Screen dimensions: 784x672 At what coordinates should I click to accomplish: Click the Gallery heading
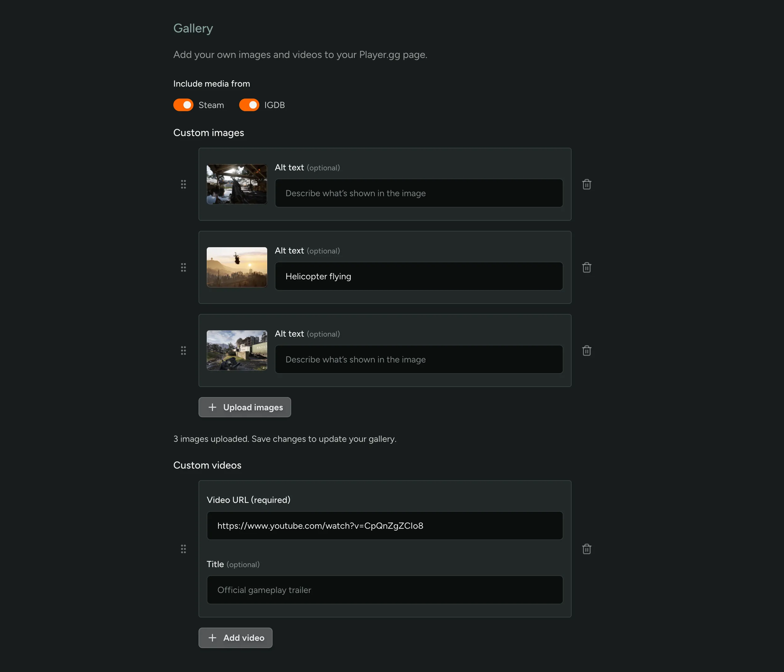click(x=193, y=28)
